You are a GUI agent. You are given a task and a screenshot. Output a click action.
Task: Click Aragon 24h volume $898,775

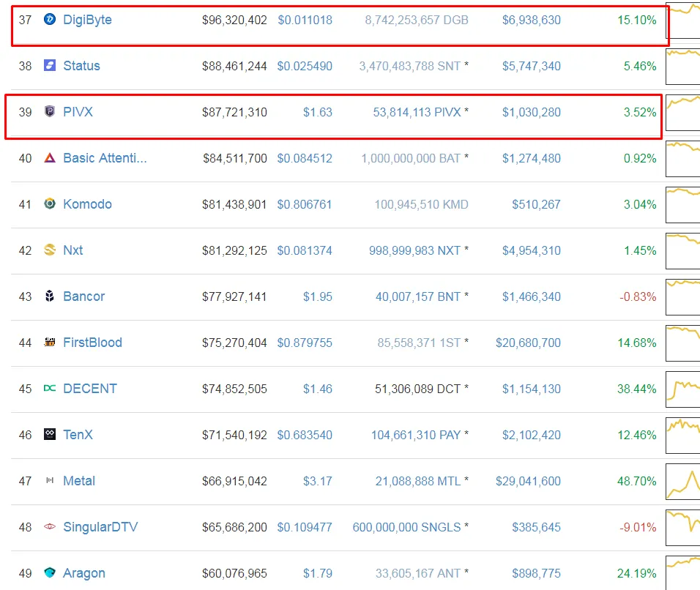[x=536, y=573]
